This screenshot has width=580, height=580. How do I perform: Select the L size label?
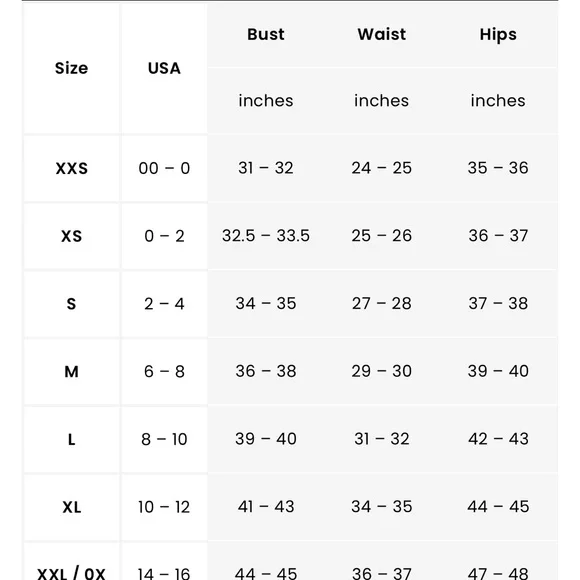coord(71,439)
